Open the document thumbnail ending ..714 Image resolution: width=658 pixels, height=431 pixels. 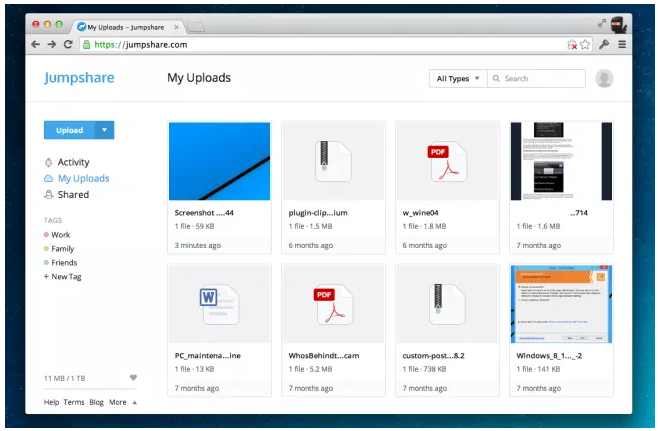[561, 161]
